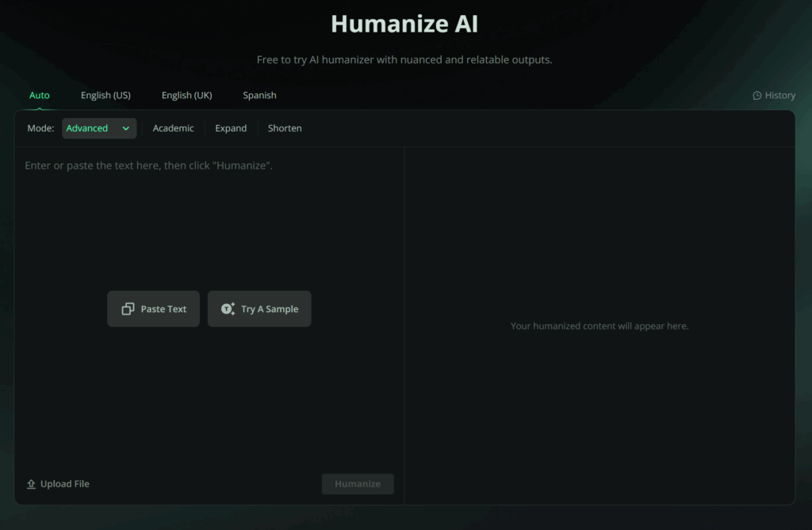Image resolution: width=812 pixels, height=530 pixels.
Task: Switch to the English (US) tab
Action: (x=105, y=95)
